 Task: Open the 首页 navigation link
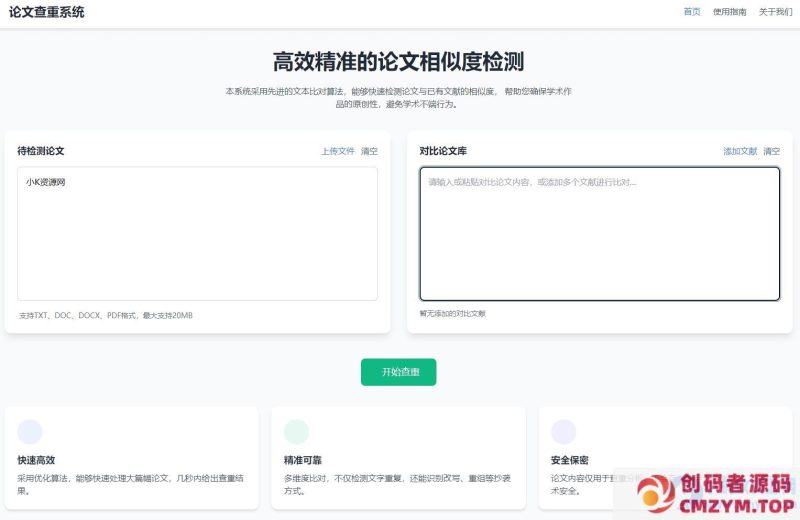pos(692,12)
